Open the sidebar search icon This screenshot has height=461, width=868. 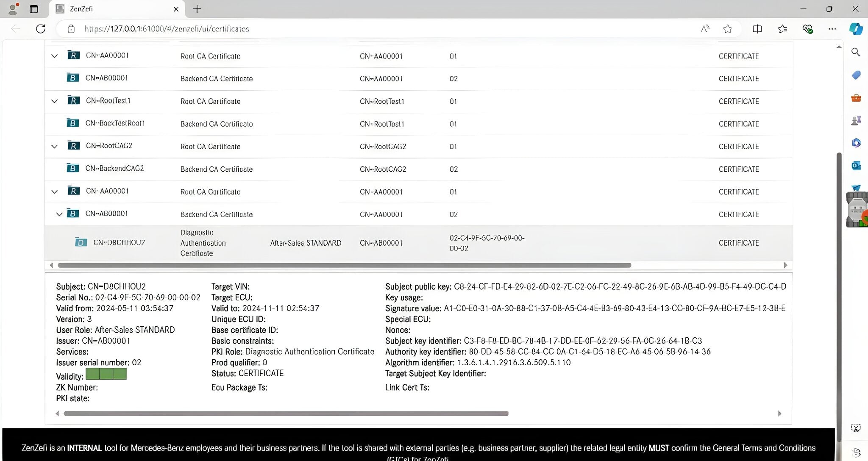point(856,52)
